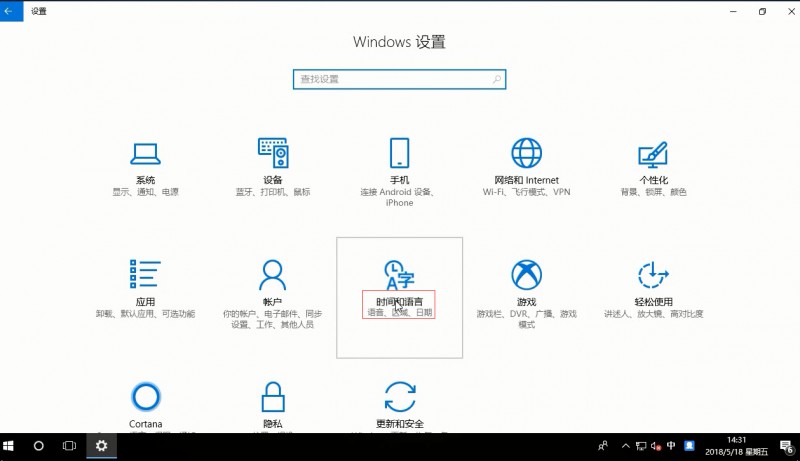This screenshot has height=461, width=800.
Task: Open the 游戏 (Gaming) Xbox icon
Action: [527, 274]
